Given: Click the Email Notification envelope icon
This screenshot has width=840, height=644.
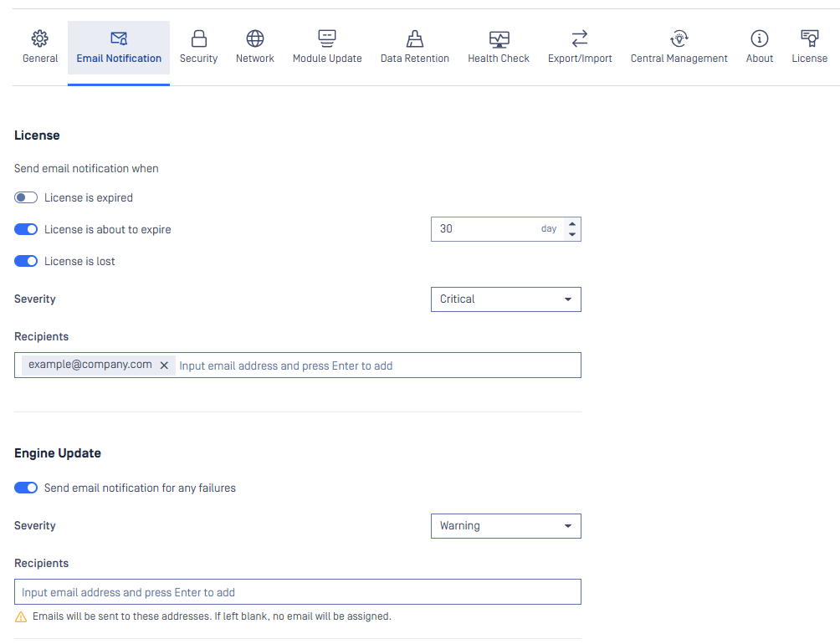Looking at the screenshot, I should pos(119,38).
